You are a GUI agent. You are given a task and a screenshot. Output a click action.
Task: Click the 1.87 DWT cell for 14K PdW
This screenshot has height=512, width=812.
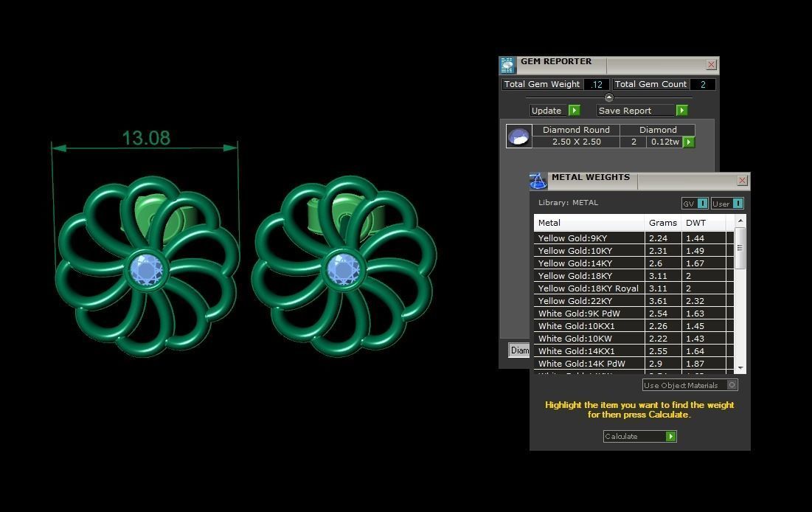[704, 364]
